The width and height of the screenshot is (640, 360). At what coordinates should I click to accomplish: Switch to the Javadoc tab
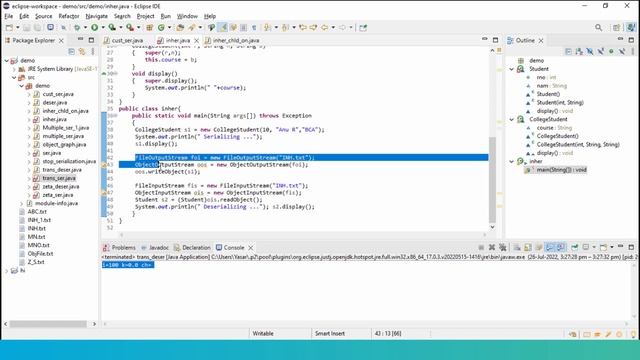[155, 247]
